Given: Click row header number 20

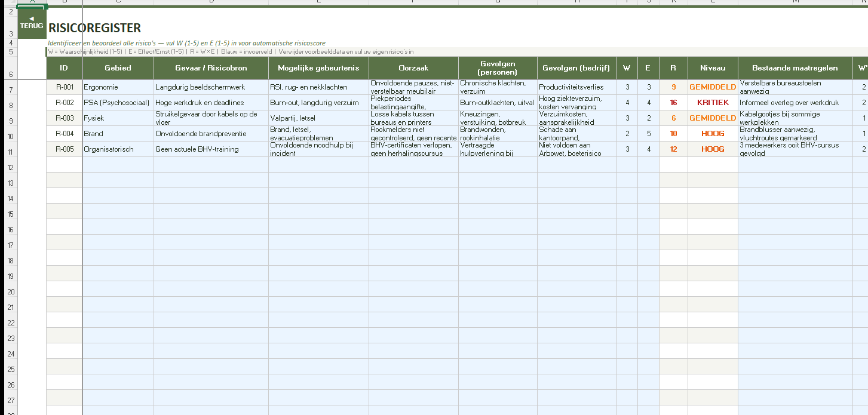Looking at the screenshot, I should click(11, 292).
